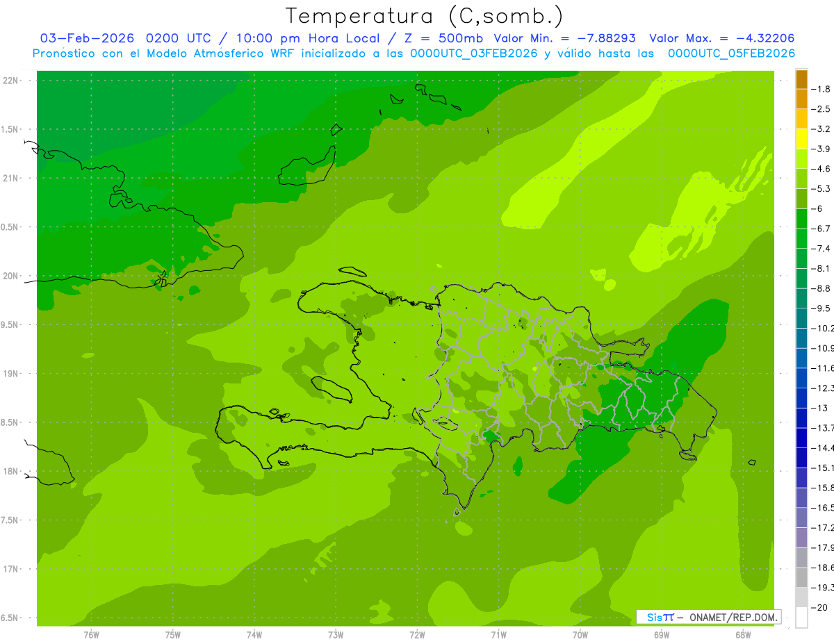834x644 pixels.
Task: Select the green swatch between -6 and -6.7
Action: click(801, 218)
